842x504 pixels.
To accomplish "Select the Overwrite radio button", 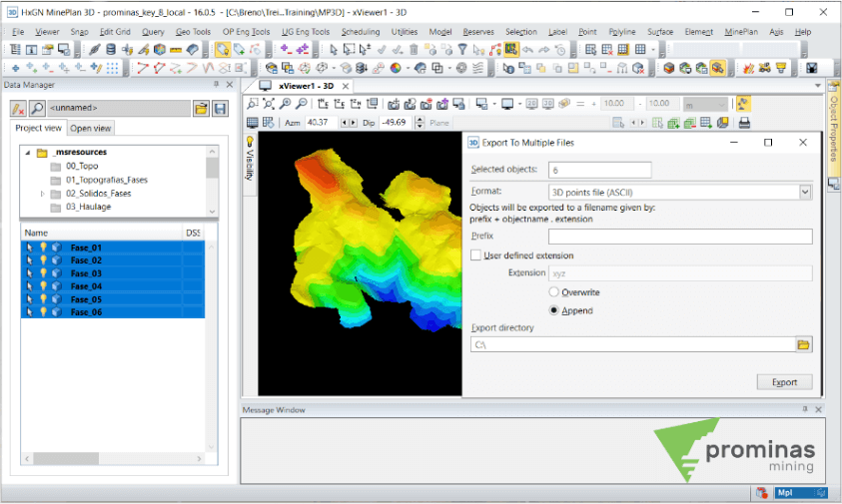I will click(553, 292).
